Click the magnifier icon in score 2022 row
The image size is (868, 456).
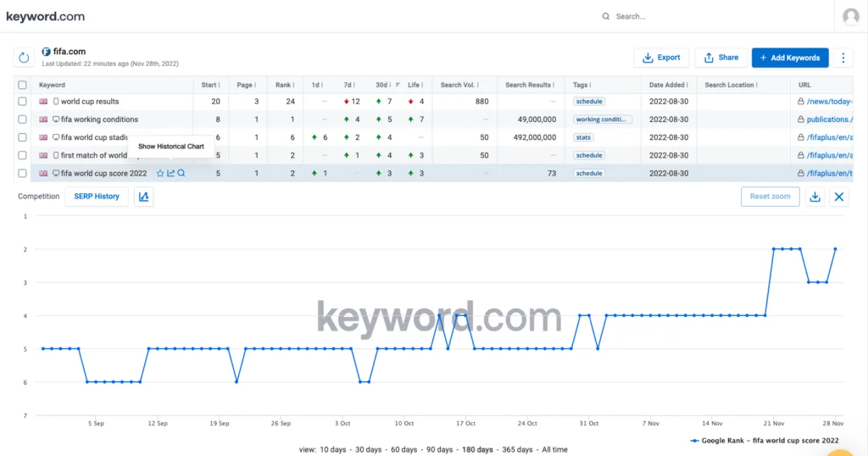point(181,173)
